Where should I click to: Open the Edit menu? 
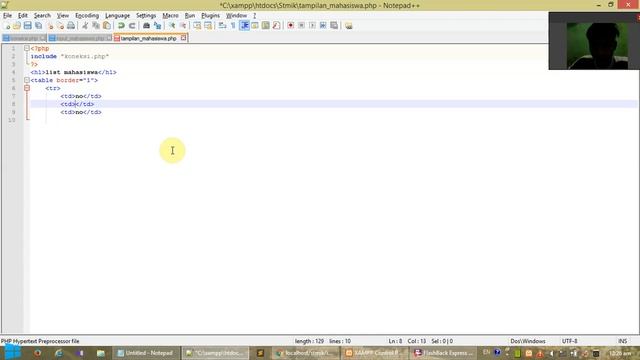[22, 16]
